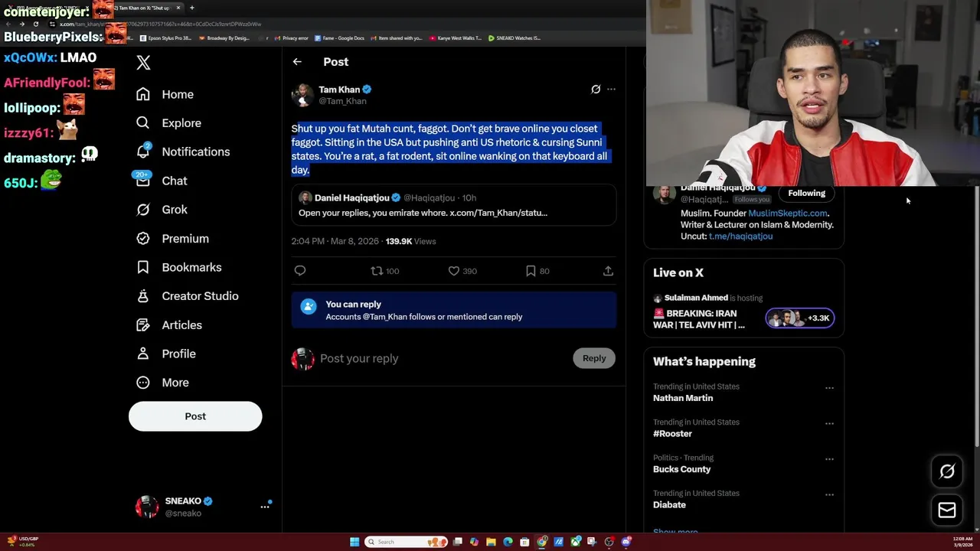Open the Chrome taskbar icon
The width and height of the screenshot is (980, 551).
pyautogui.click(x=541, y=542)
